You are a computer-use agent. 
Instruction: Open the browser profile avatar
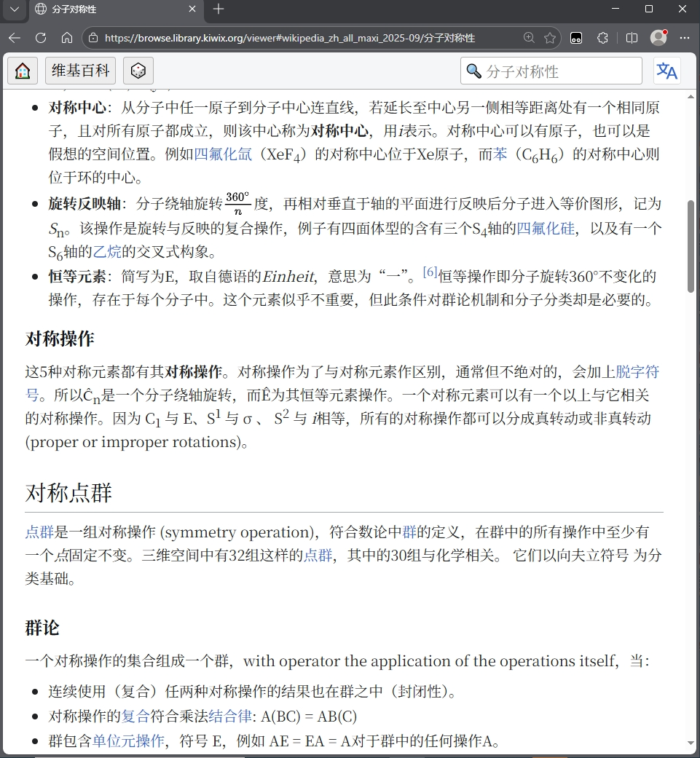click(x=658, y=38)
